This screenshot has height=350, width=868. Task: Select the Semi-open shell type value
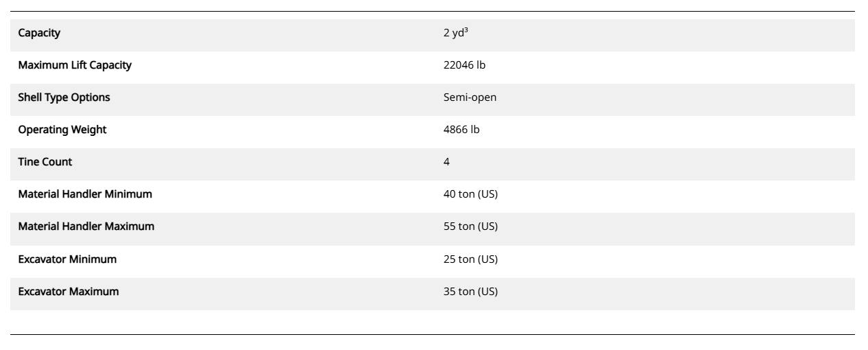tap(470, 97)
